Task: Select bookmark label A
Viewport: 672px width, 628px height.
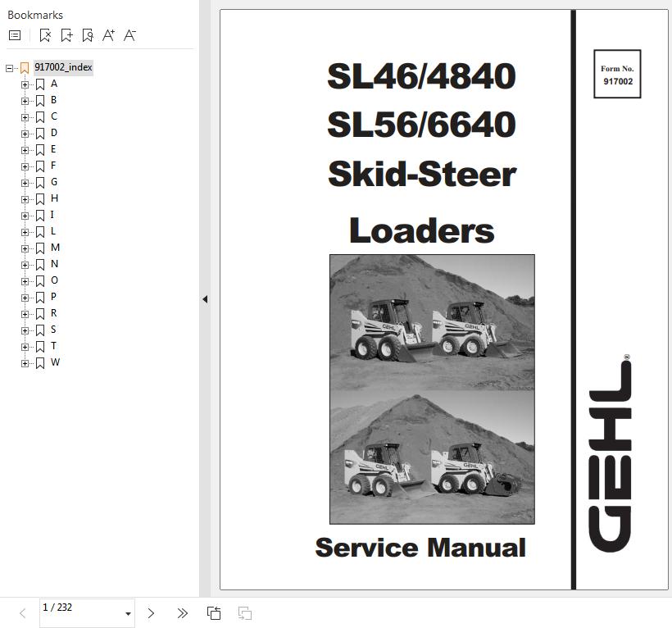Action: tap(53, 84)
